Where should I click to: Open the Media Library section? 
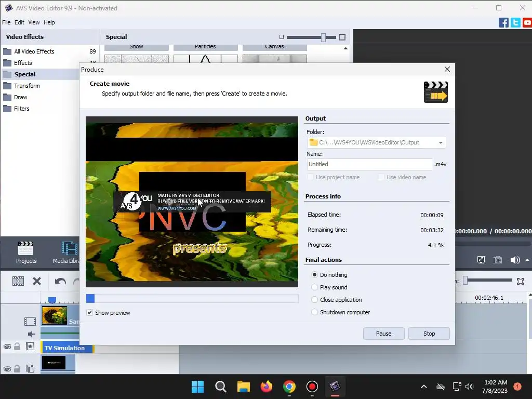click(66, 252)
